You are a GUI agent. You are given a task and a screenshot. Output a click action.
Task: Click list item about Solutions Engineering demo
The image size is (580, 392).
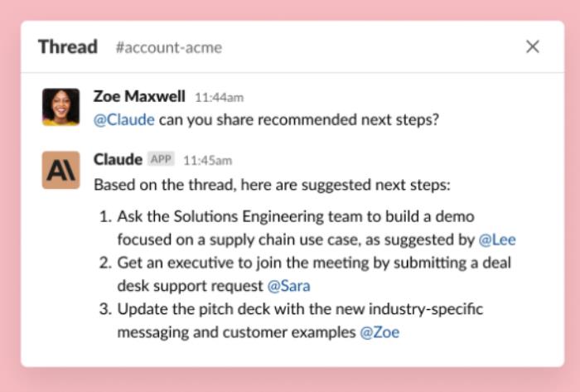pyautogui.click(x=307, y=228)
